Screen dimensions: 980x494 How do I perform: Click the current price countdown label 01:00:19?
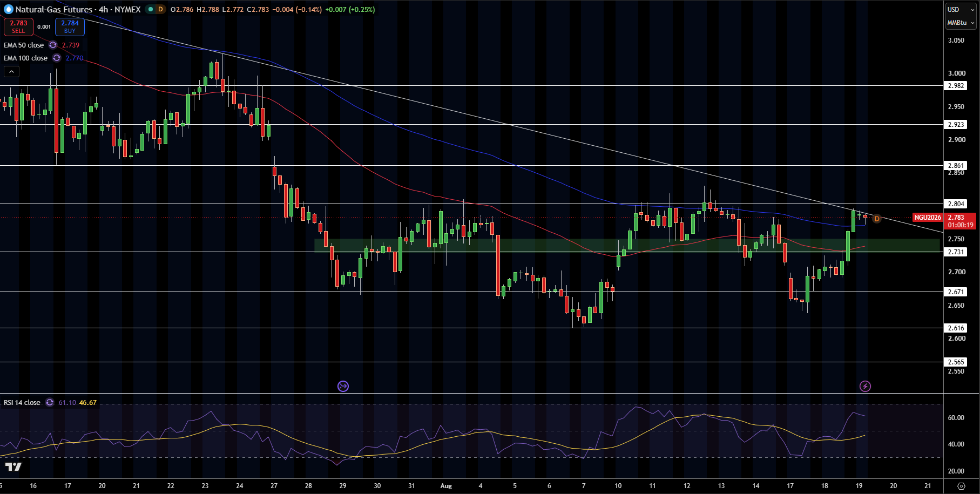(x=961, y=225)
